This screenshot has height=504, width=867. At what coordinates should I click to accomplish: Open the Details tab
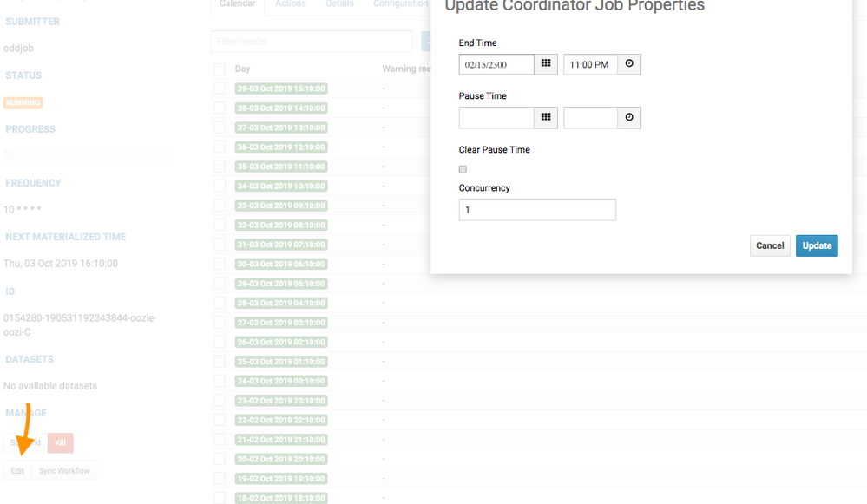[x=339, y=3]
